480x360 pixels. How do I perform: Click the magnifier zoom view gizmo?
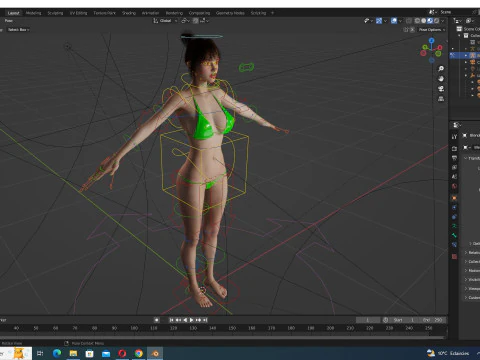(x=441, y=69)
